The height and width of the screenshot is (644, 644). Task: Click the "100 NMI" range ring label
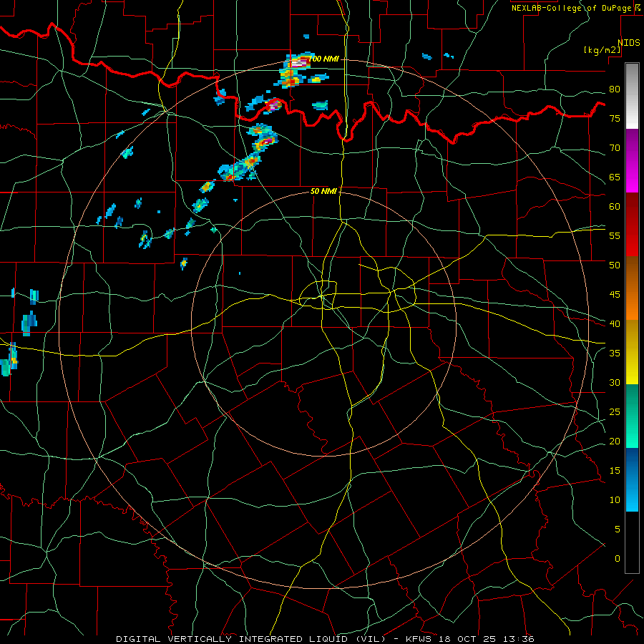click(323, 59)
